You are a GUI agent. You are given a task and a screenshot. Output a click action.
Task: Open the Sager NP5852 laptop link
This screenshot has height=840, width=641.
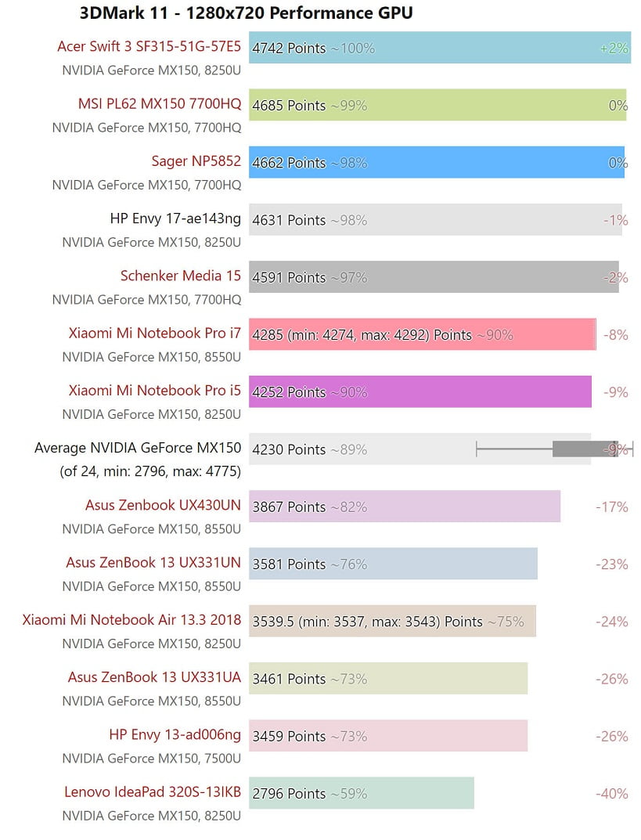coord(196,161)
